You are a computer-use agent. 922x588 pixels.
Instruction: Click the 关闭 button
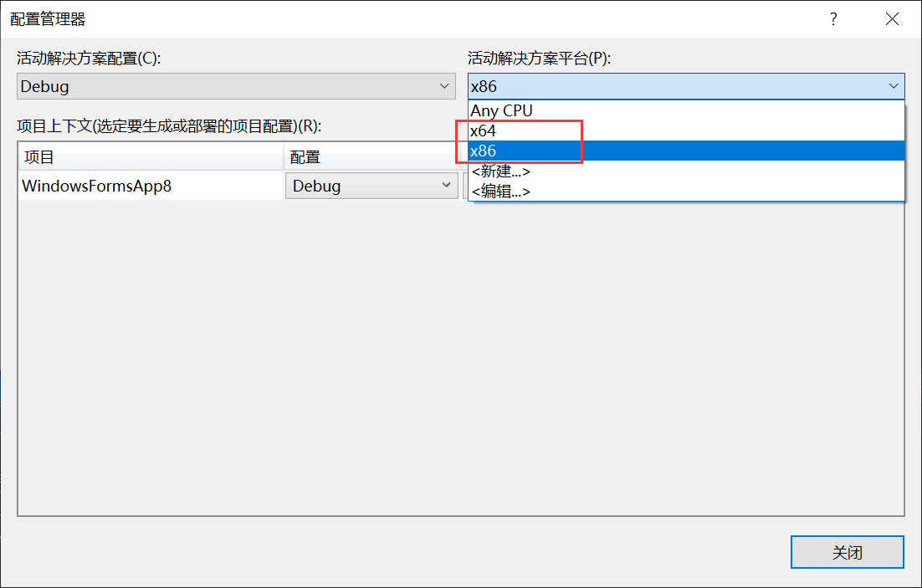click(847, 552)
